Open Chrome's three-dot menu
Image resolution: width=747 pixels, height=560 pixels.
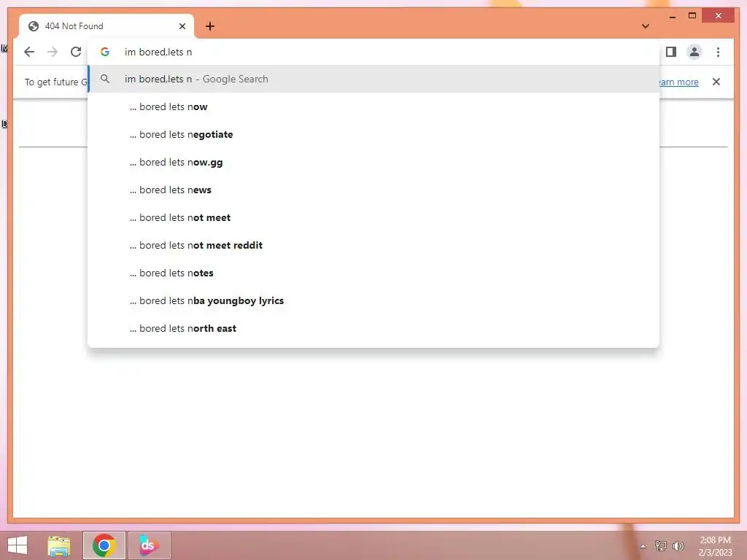[x=718, y=52]
